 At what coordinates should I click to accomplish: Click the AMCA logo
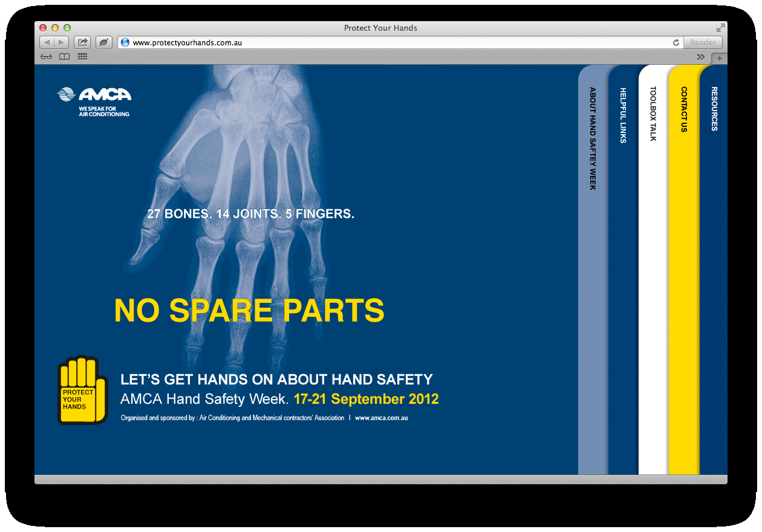94,102
